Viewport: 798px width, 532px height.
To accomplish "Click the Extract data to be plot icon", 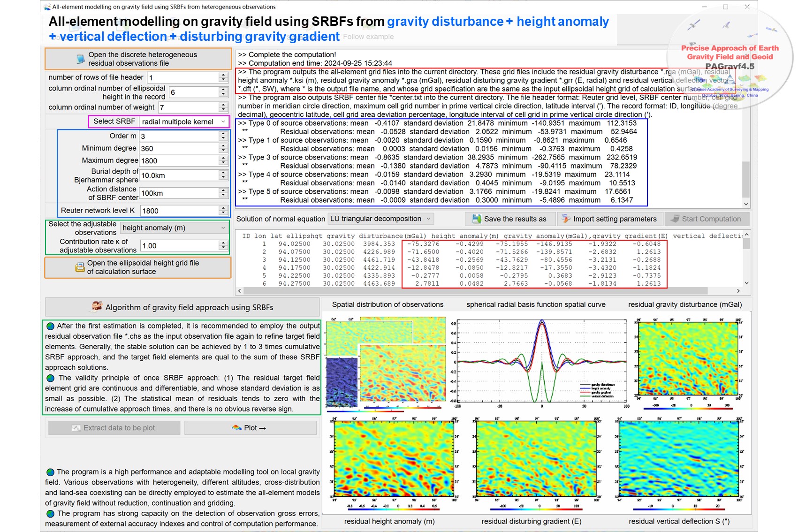I will pyautogui.click(x=76, y=428).
